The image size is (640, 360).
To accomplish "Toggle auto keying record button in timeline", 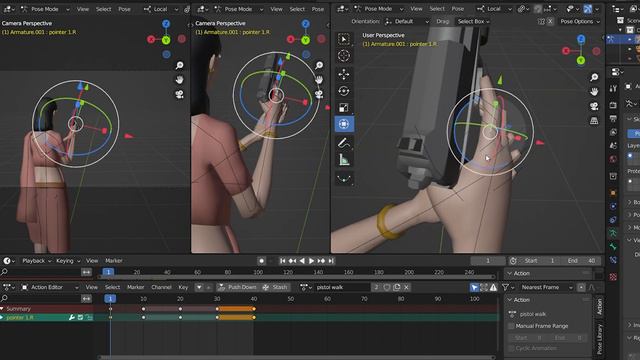I will pyautogui.click(x=262, y=261).
